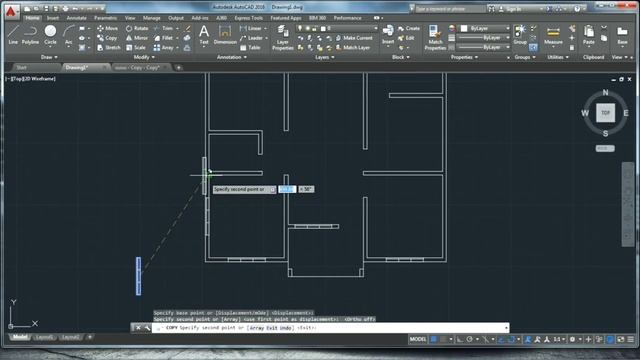This screenshot has height=360, width=640.
Task: Select the Dimension tool
Action: pos(225,34)
